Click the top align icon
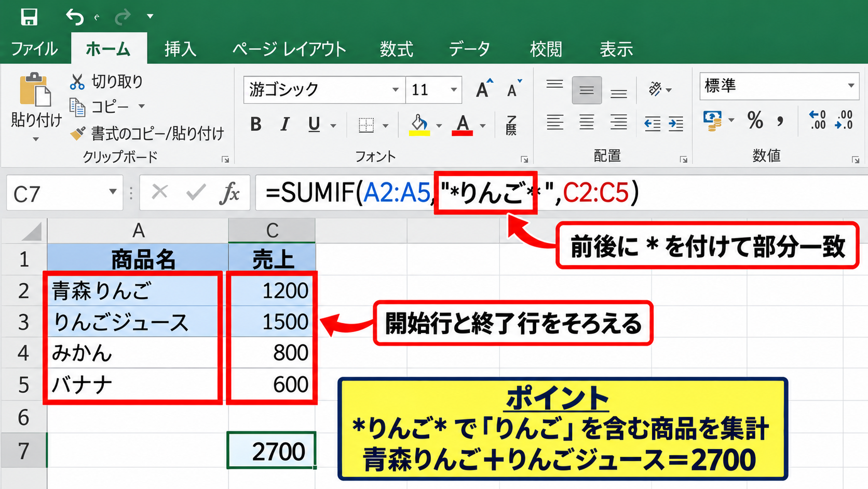 click(554, 85)
